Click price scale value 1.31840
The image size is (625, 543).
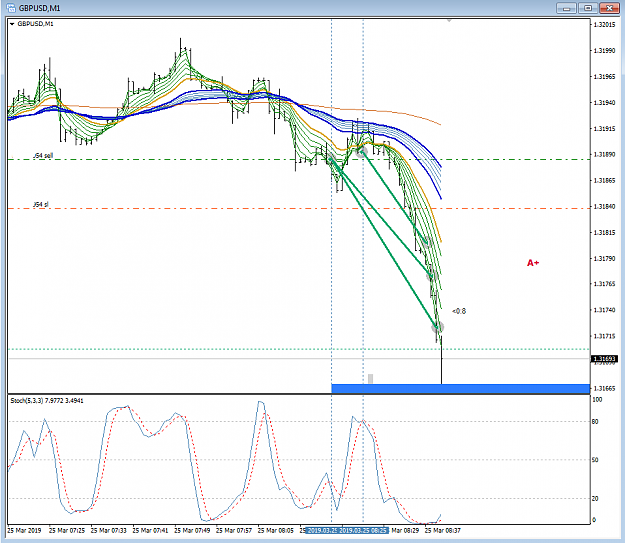(604, 207)
